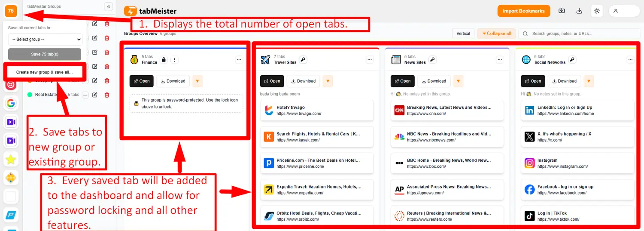Open the three-dot menu on News Sites card

pyautogui.click(x=500, y=60)
